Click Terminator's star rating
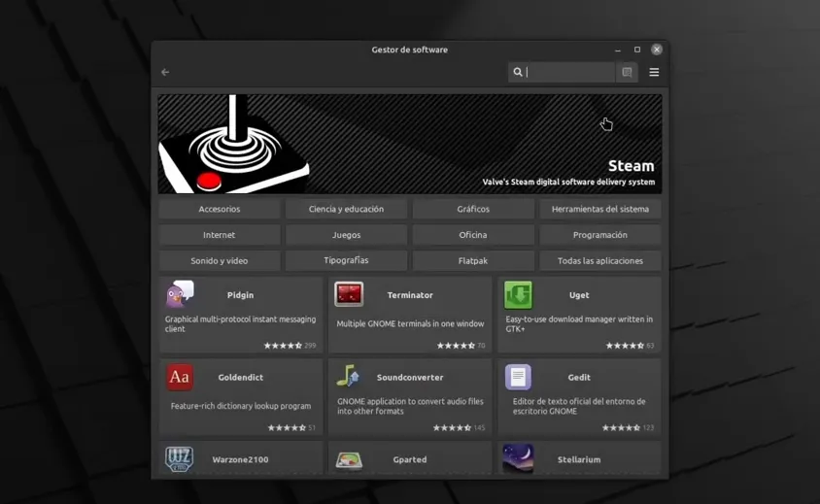 (x=461, y=346)
